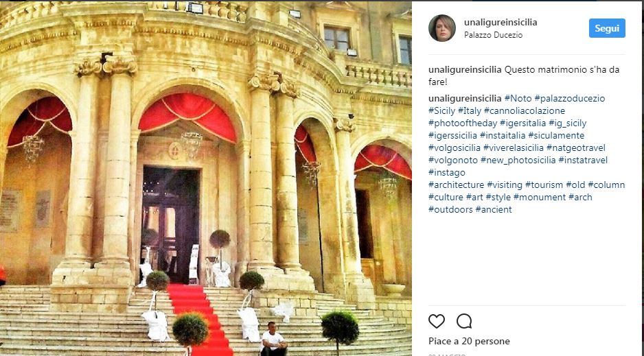Viewport: 644px width, 356px height.
Task: Open the #monument hashtag
Action: point(539,197)
